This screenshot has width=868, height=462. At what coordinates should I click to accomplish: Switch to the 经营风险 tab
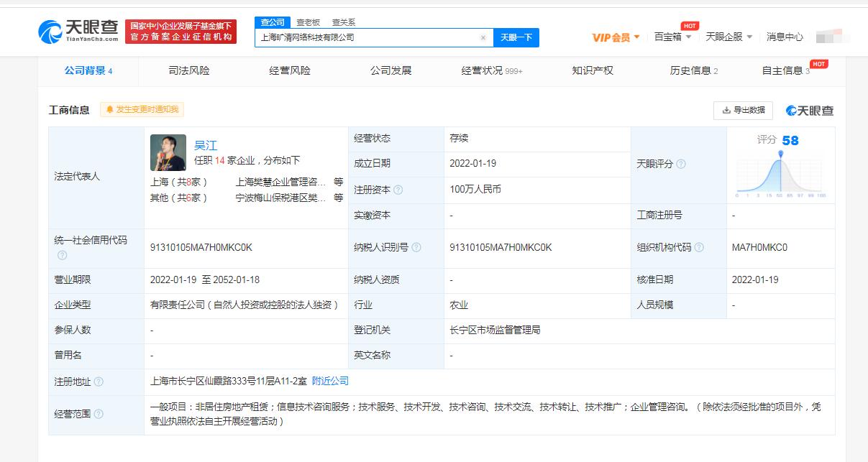(290, 70)
